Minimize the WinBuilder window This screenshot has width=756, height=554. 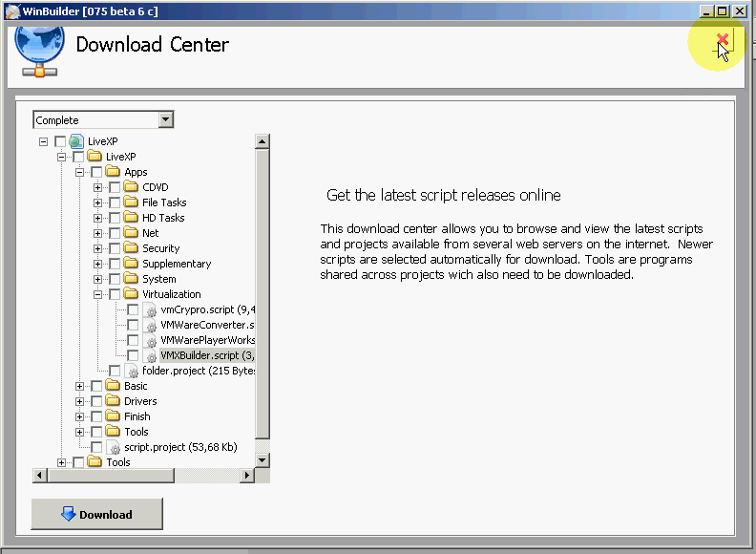(705, 11)
